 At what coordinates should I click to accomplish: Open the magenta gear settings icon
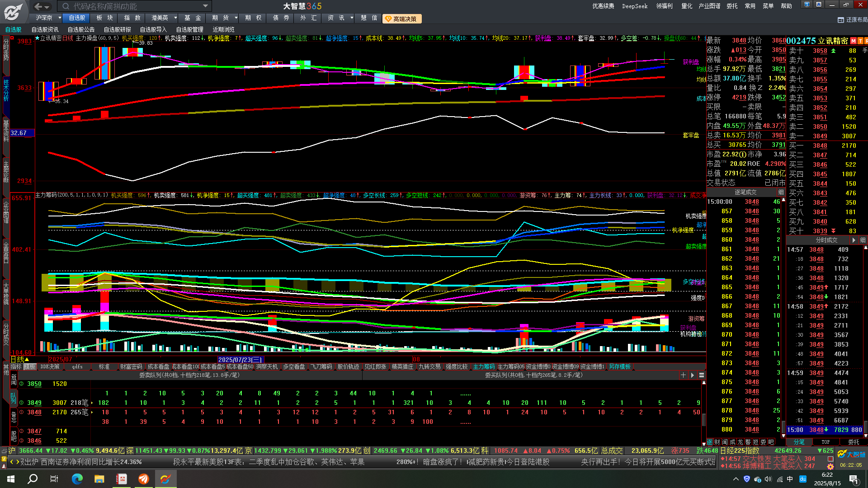[830, 466]
